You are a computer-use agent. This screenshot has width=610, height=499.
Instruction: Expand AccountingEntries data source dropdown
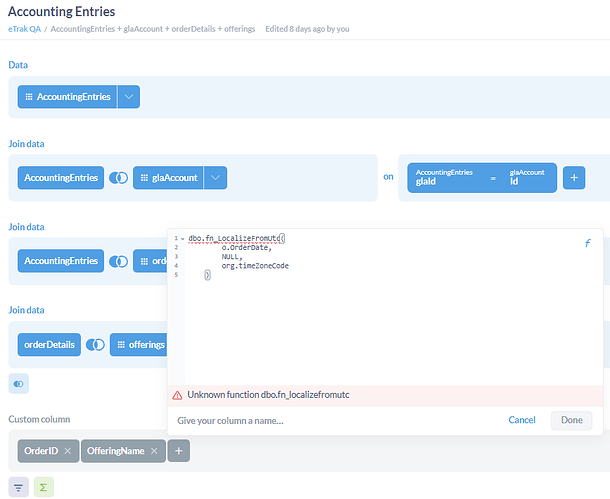click(129, 97)
